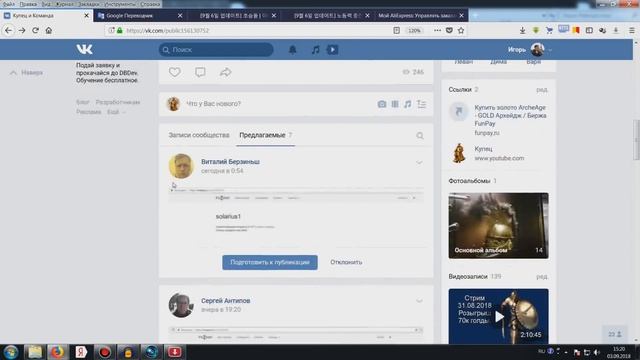Click in the VK Поиск search field
The height and width of the screenshot is (360, 640).
point(216,50)
